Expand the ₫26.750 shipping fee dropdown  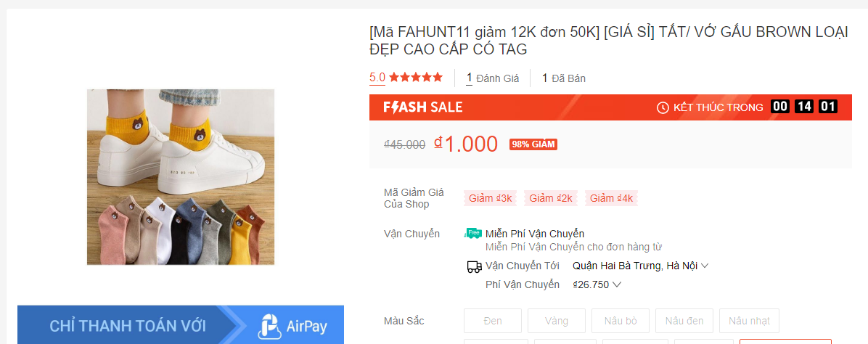click(597, 284)
